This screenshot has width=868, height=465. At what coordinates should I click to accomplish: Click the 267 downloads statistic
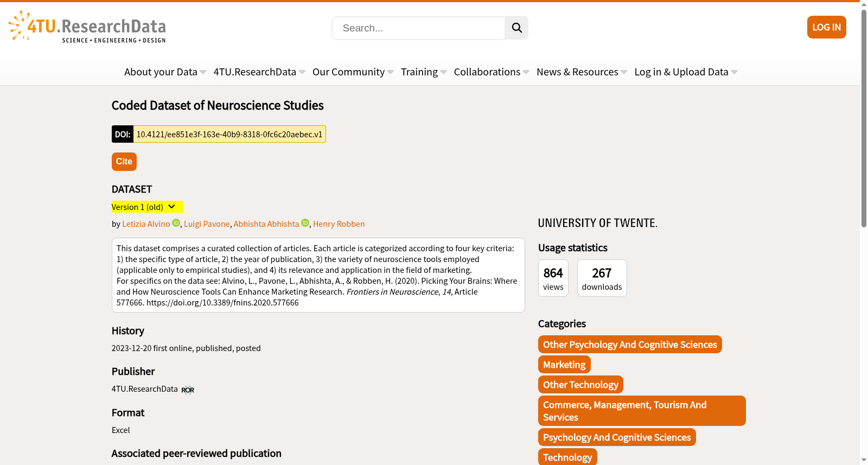click(602, 278)
